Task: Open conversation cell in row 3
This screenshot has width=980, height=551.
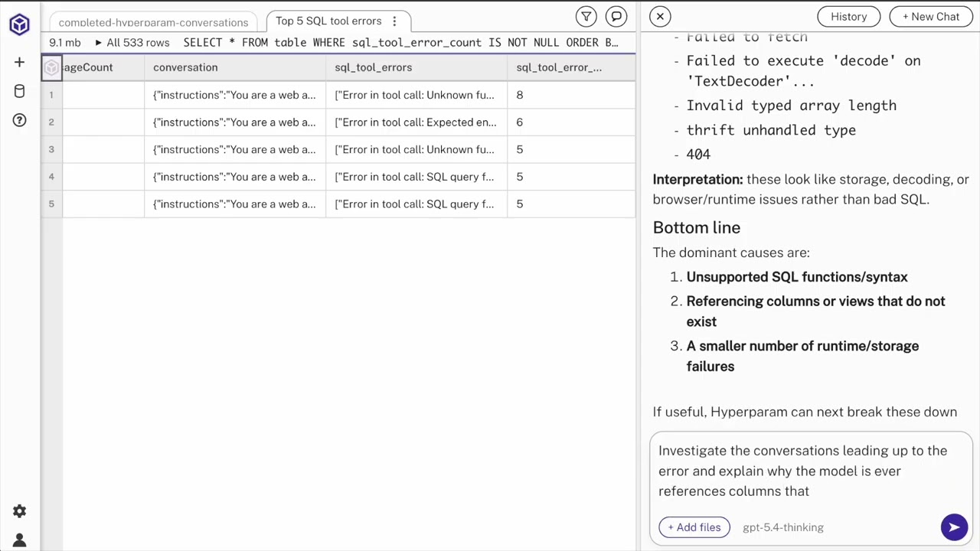Action: [x=234, y=149]
